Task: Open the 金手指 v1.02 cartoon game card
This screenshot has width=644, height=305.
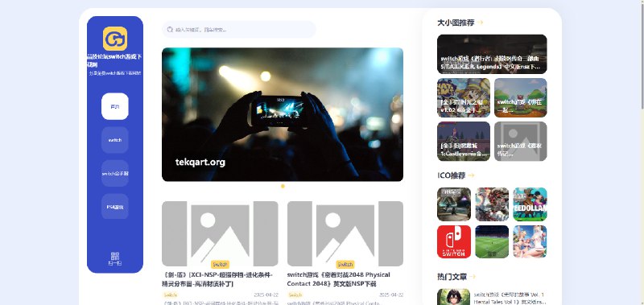Action: [464, 97]
